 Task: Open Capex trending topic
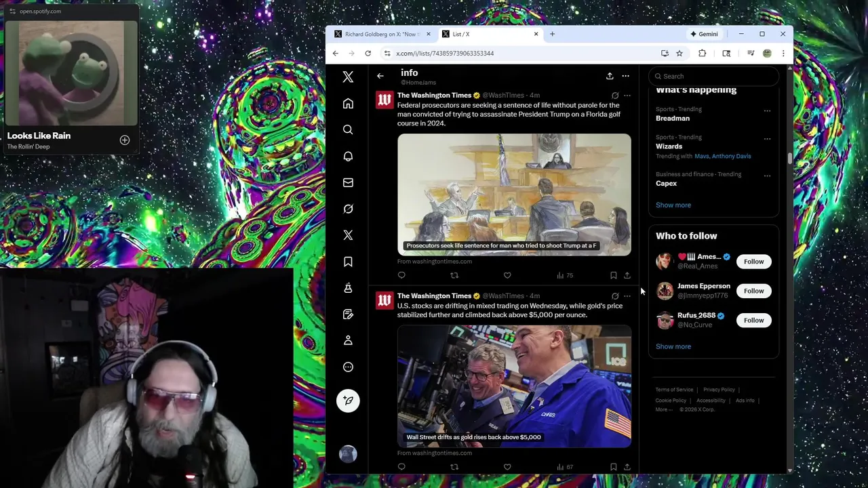(x=666, y=184)
